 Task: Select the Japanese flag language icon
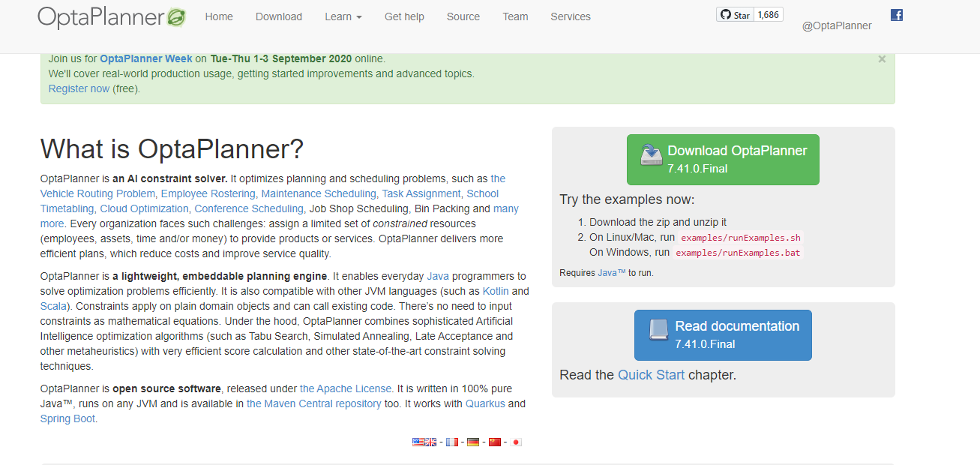tap(516, 442)
